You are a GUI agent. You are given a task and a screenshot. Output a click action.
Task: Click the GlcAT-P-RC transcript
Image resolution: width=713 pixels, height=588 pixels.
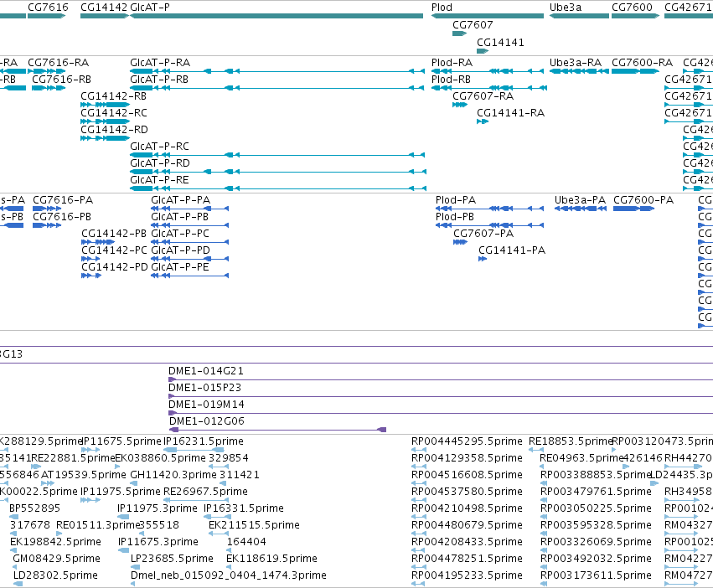click(277, 155)
